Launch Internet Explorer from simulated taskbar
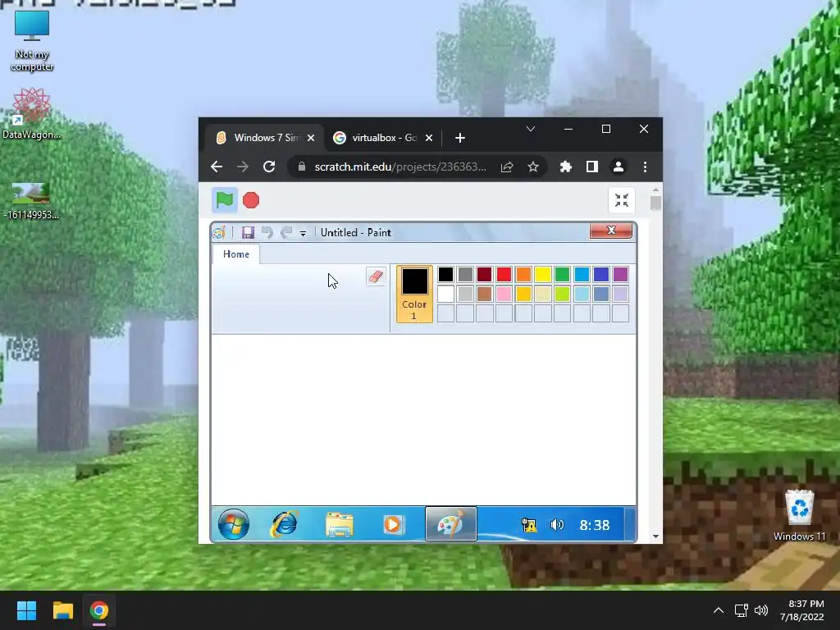 pos(285,524)
